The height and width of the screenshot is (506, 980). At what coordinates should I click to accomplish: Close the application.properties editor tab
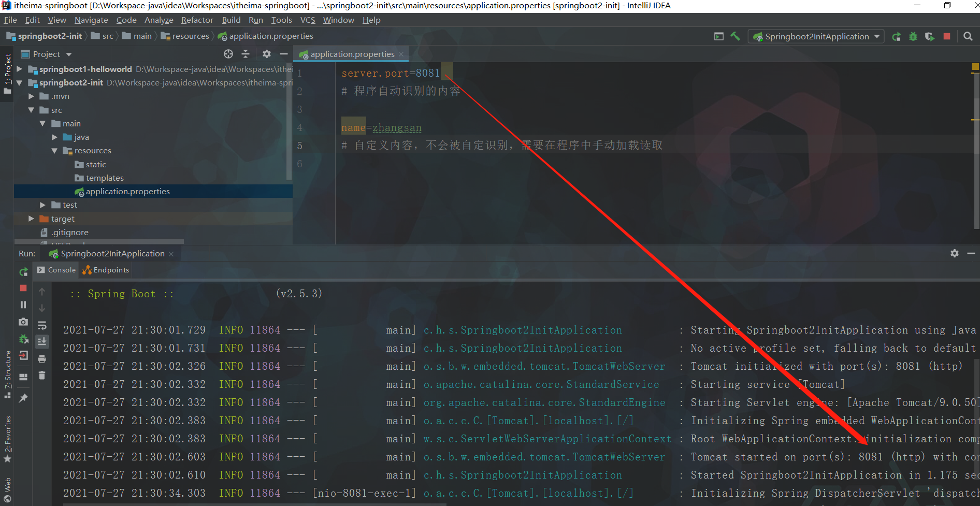401,54
